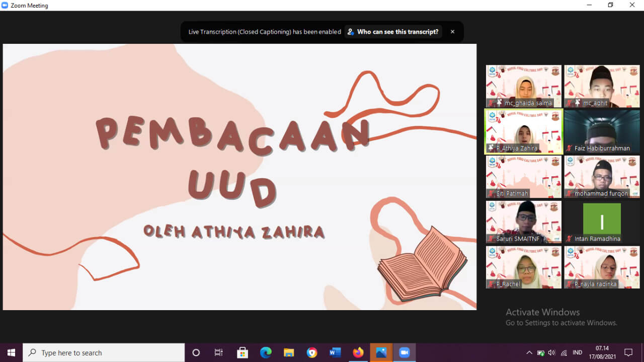Open File Explorer from the taskbar
The image size is (644, 362).
click(x=289, y=352)
